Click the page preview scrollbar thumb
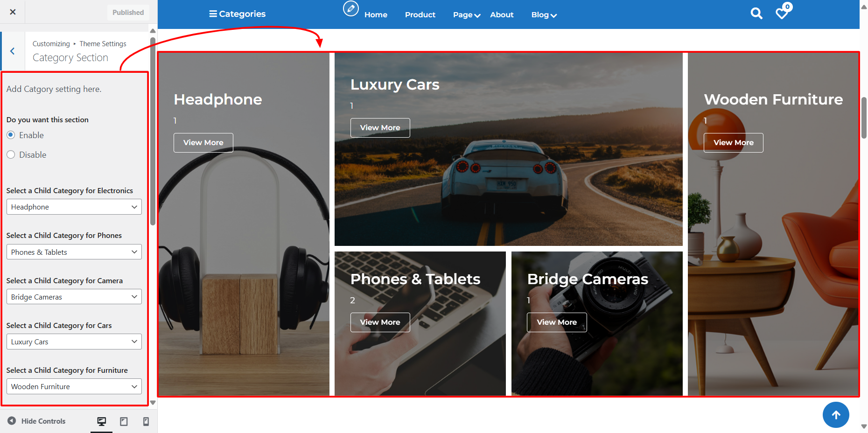868x433 pixels. [864, 118]
